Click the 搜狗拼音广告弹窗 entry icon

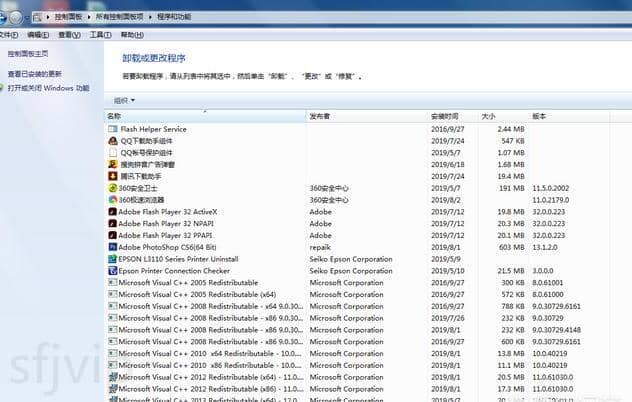coord(112,164)
